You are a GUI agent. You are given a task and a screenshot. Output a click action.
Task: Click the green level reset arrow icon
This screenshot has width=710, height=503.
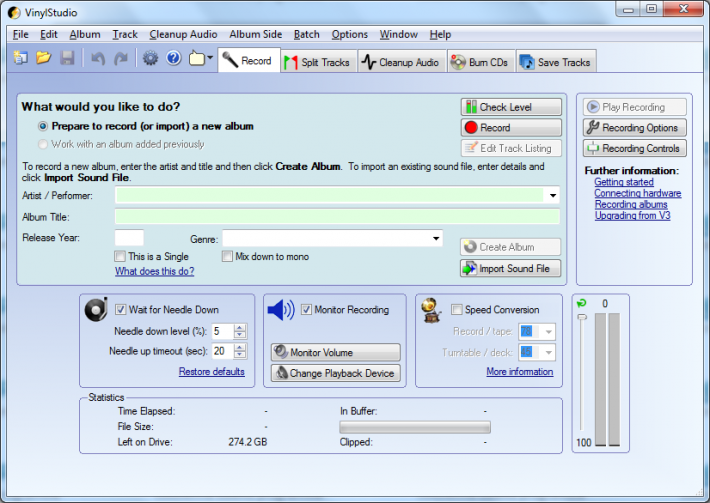click(x=581, y=303)
